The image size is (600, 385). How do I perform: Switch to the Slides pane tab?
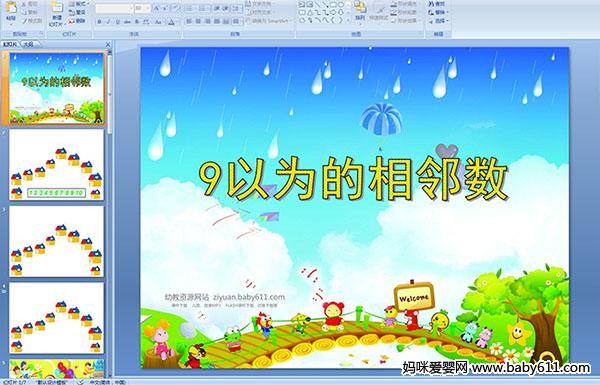[10, 44]
